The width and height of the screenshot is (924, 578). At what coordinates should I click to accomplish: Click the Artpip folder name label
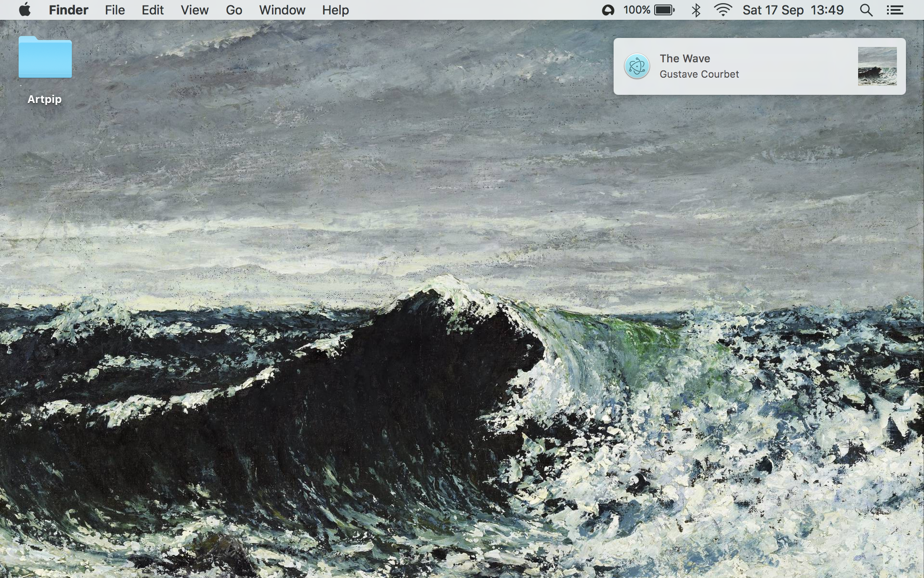[x=44, y=99]
